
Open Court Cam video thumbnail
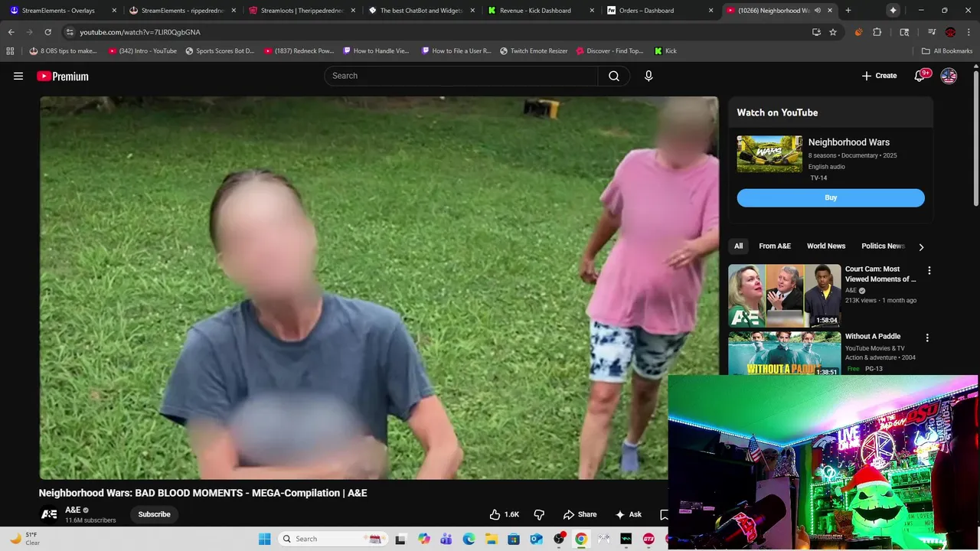pyautogui.click(x=784, y=296)
